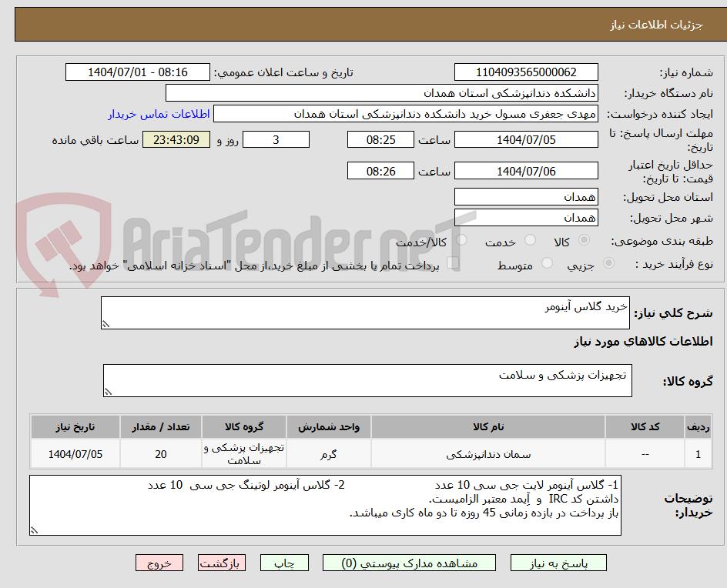Click the خروج (exit) button

click(x=159, y=563)
